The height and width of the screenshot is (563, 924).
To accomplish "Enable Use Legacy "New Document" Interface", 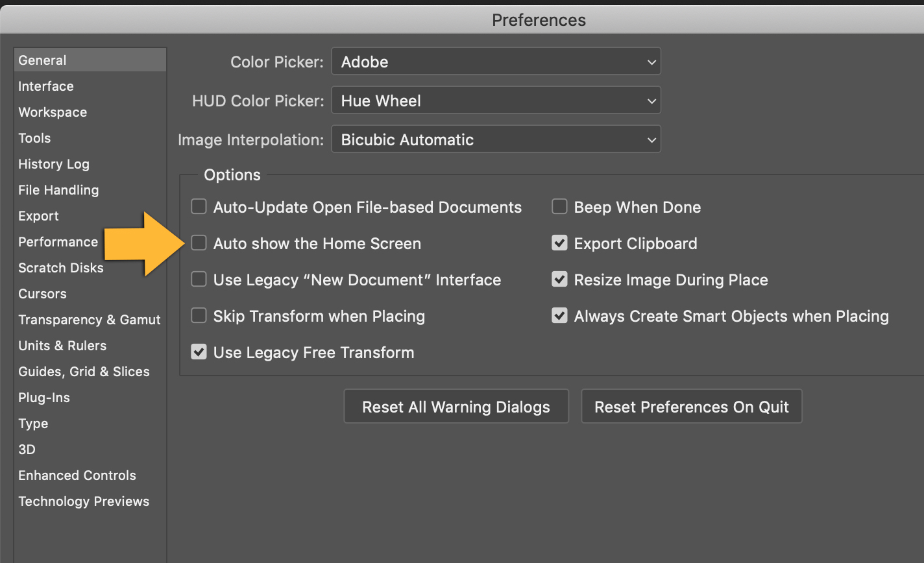I will tap(199, 279).
